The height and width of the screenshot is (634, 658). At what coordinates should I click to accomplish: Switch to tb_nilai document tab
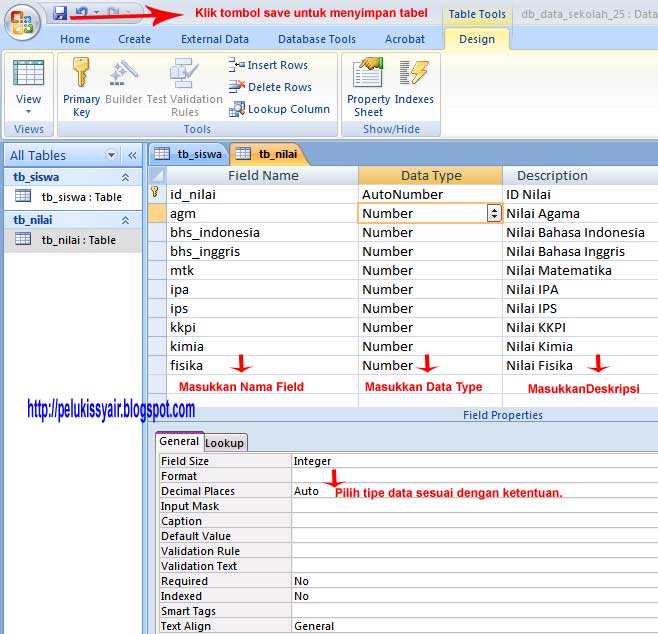(x=269, y=154)
